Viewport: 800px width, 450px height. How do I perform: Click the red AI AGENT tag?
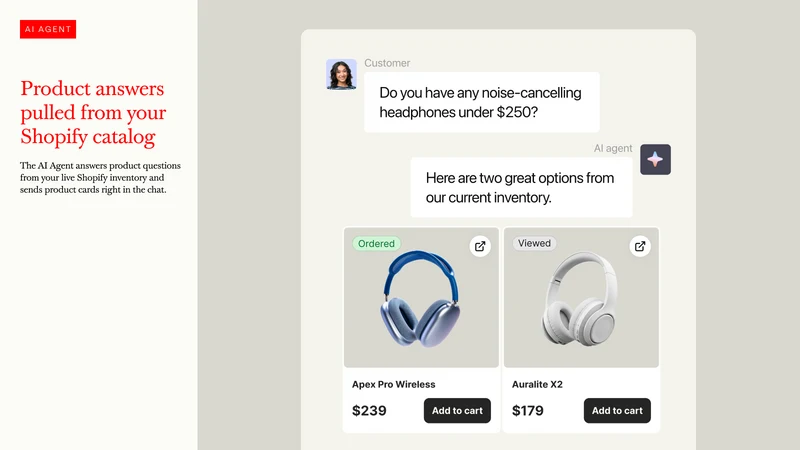tap(48, 29)
